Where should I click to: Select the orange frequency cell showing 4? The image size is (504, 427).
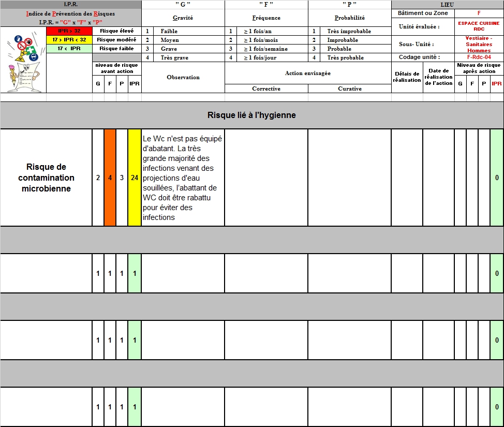pyautogui.click(x=110, y=178)
